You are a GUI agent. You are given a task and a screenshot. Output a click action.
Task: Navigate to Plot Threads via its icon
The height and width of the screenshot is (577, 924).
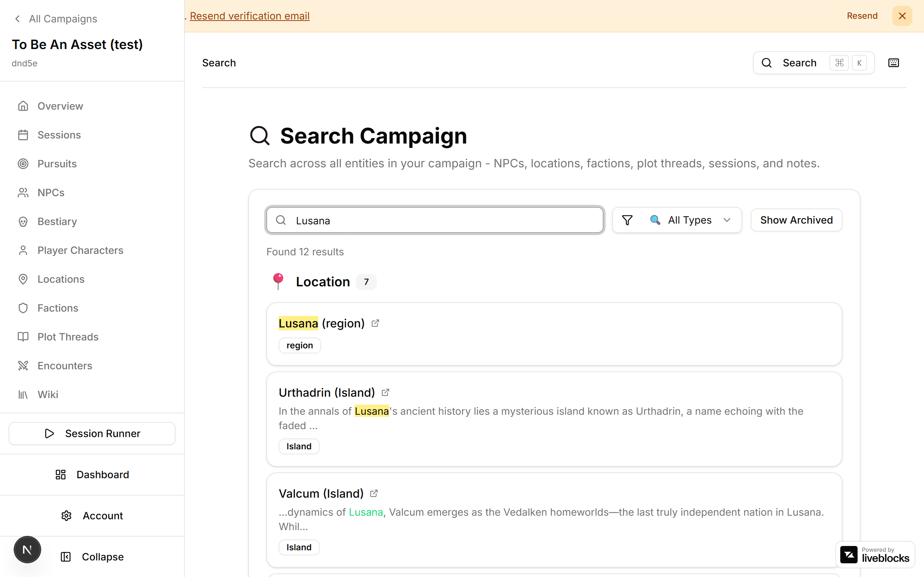[x=23, y=336]
